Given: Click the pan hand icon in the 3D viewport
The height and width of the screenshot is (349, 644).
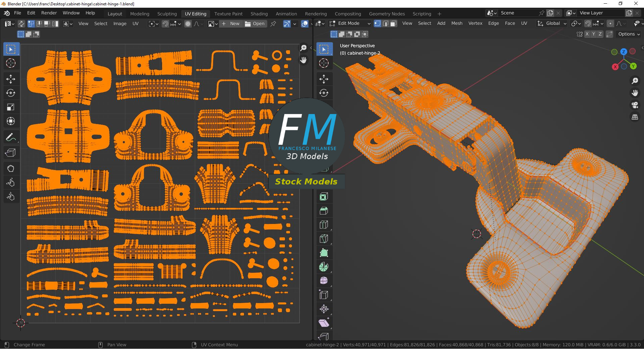Looking at the screenshot, I should coord(635,93).
